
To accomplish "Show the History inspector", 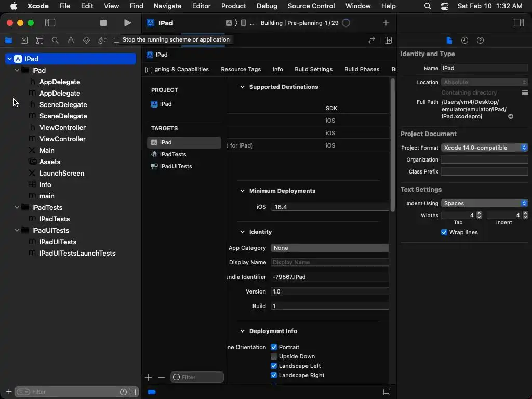I will click(x=464, y=41).
